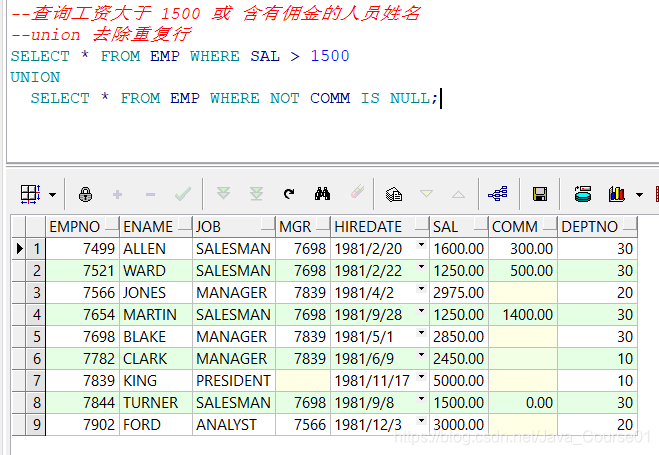Click the JOB column header
The height and width of the screenshot is (455, 659).
click(234, 227)
